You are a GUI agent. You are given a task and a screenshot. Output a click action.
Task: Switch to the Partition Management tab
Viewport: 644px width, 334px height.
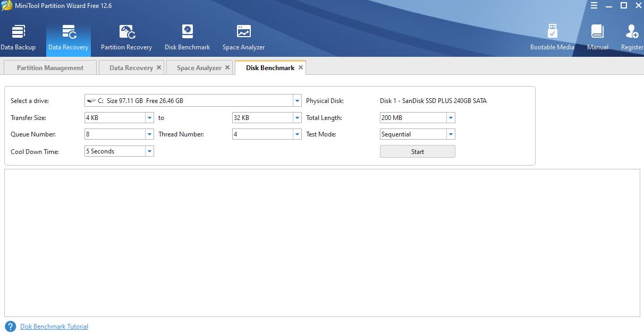[x=50, y=67]
